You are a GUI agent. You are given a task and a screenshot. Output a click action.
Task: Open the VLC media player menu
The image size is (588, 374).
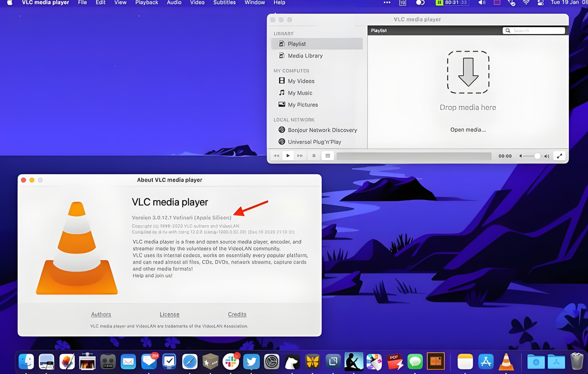(x=45, y=2)
